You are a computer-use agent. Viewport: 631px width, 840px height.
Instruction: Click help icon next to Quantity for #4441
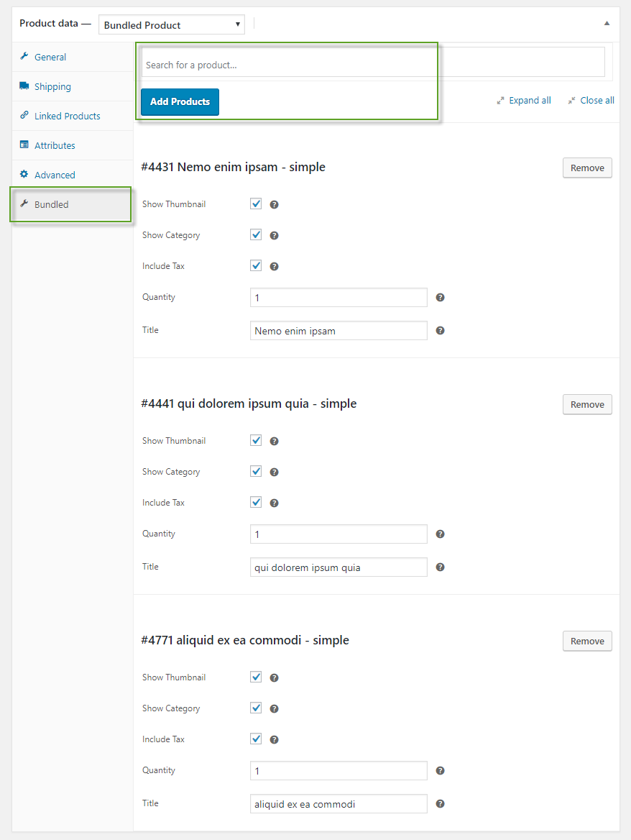[x=440, y=534]
